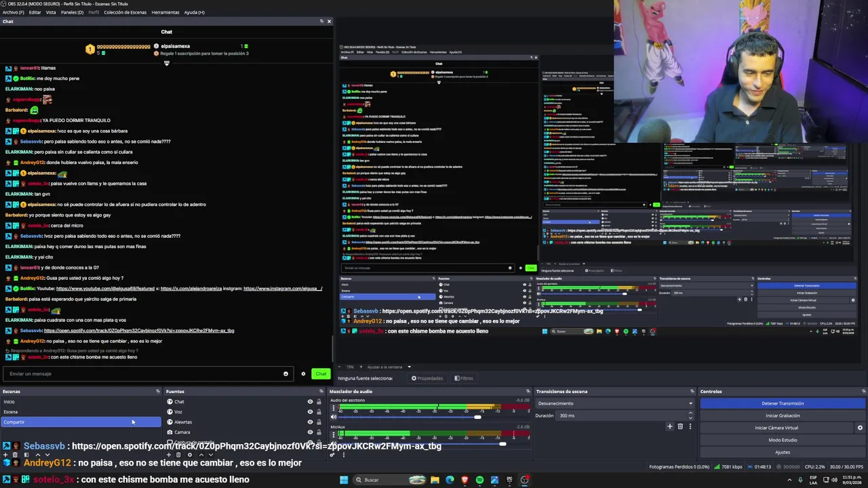
Task: Open emoji picker in chat message box
Action: [x=285, y=373]
